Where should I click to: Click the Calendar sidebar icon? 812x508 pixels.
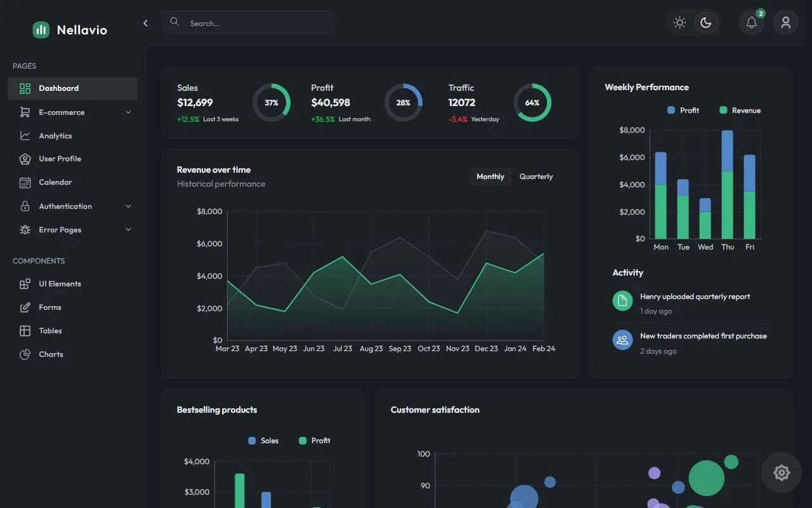[25, 182]
